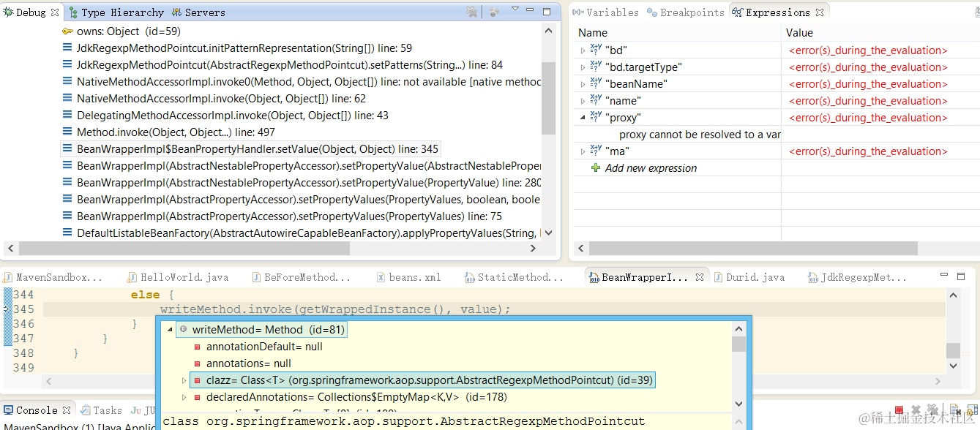Click the Name column header in Expressions

pos(593,33)
